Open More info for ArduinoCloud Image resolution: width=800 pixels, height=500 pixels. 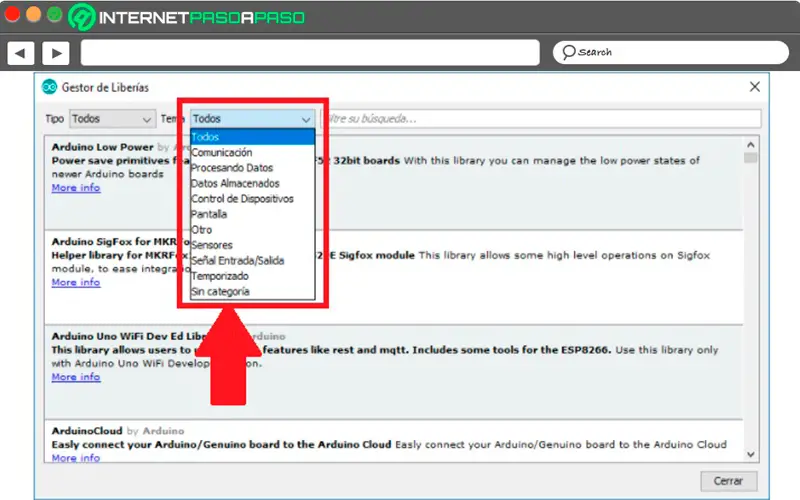[76, 458]
